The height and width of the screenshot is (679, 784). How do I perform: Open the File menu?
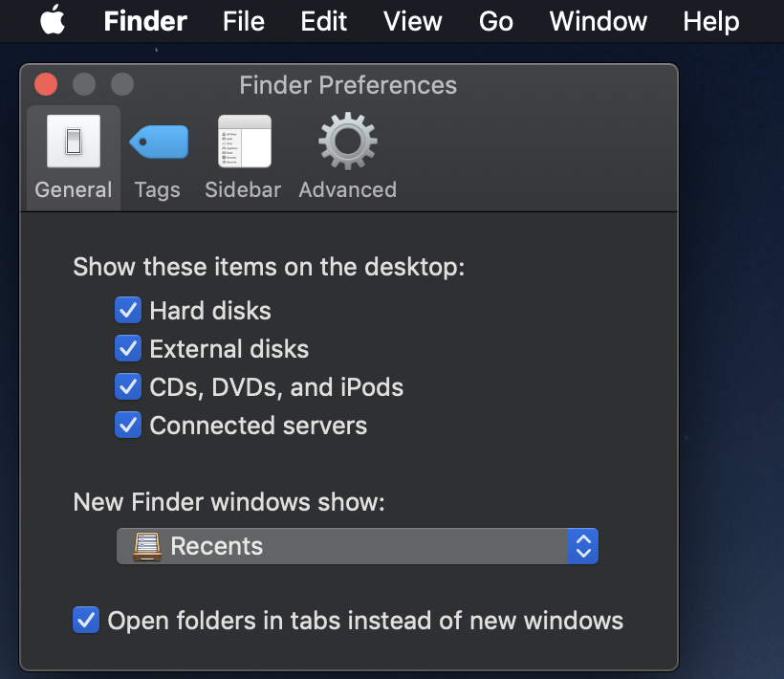pyautogui.click(x=244, y=21)
